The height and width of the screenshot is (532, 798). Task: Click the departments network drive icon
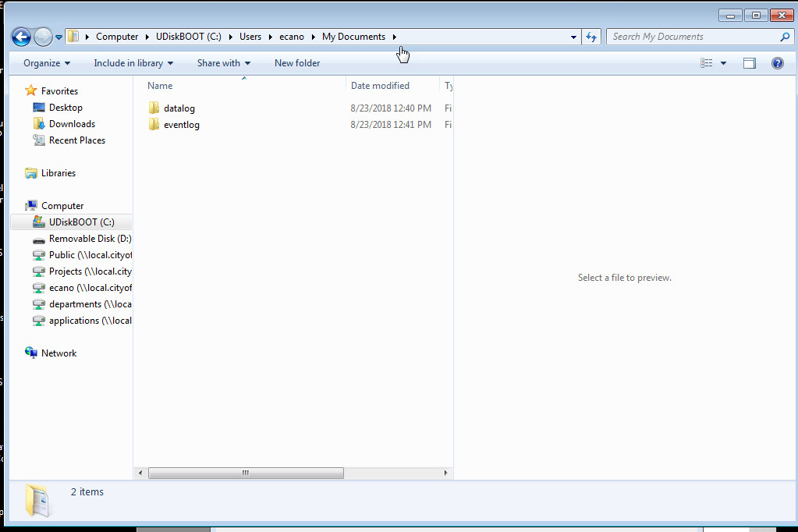click(39, 304)
